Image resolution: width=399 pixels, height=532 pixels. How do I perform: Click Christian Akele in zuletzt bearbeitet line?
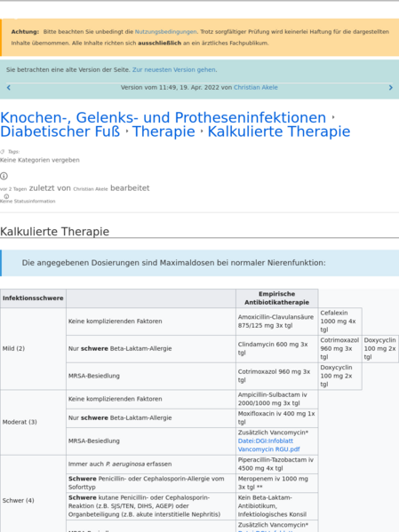tap(91, 189)
